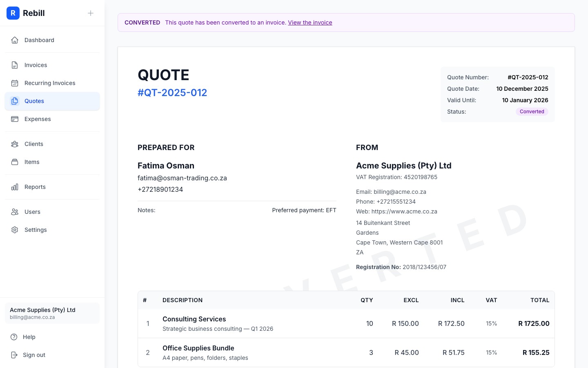
Task: Click the Expenses card icon
Action: coord(15,119)
